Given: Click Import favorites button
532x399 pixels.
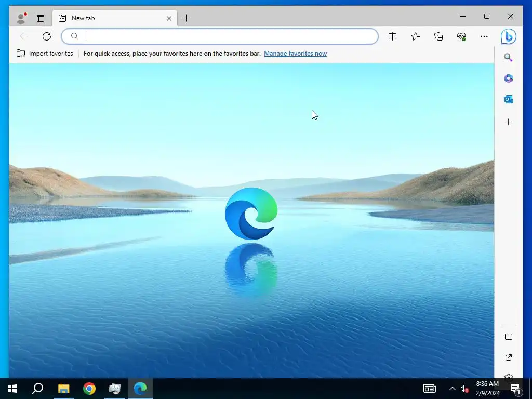Looking at the screenshot, I should (45, 54).
